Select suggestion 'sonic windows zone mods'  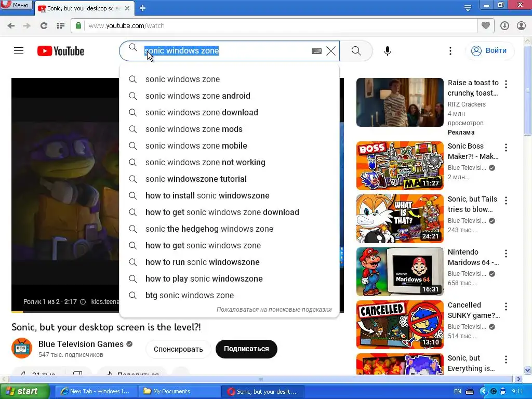(x=229, y=129)
